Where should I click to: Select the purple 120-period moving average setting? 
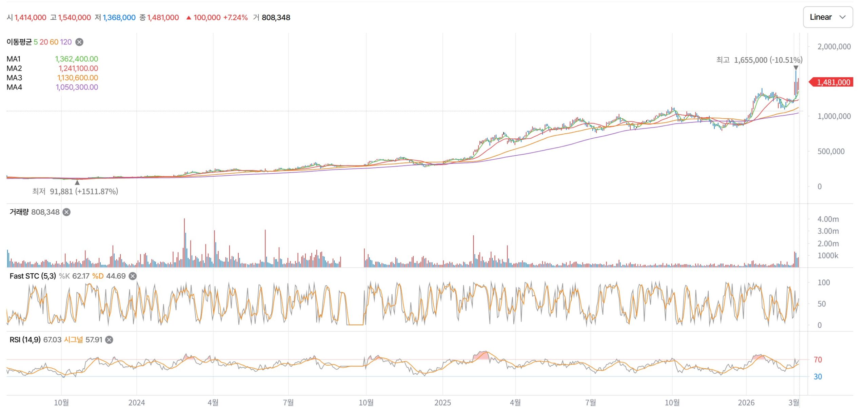[66, 42]
